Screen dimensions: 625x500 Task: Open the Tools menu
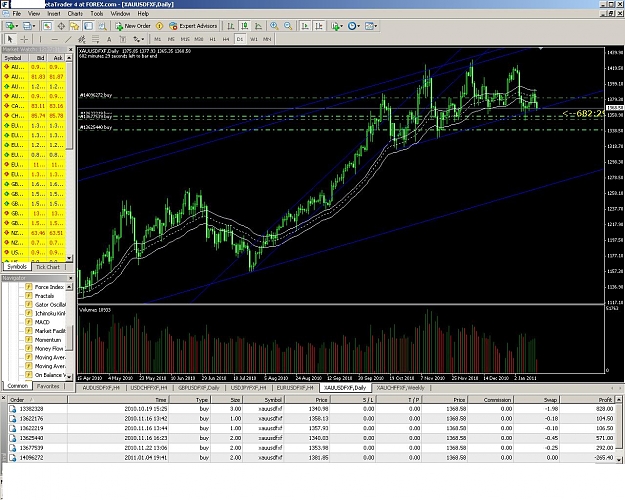pos(96,14)
